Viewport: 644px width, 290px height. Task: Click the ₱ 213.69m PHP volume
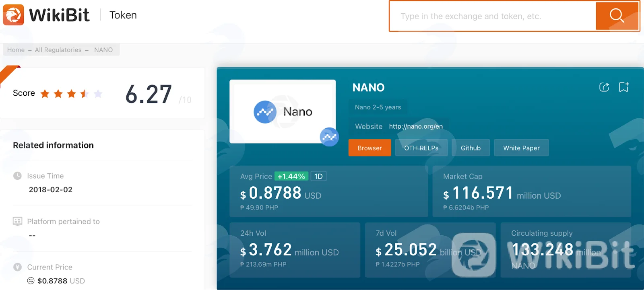(x=263, y=264)
